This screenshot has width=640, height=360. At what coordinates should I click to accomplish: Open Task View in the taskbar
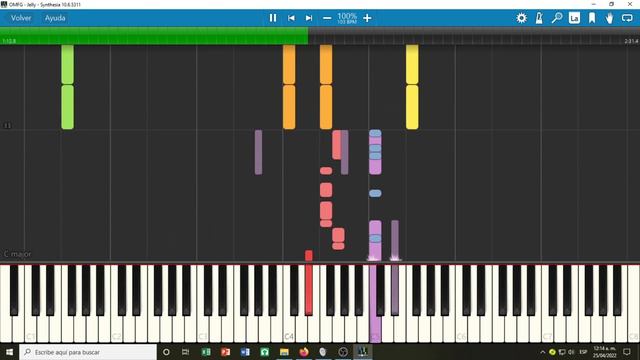[x=185, y=352]
